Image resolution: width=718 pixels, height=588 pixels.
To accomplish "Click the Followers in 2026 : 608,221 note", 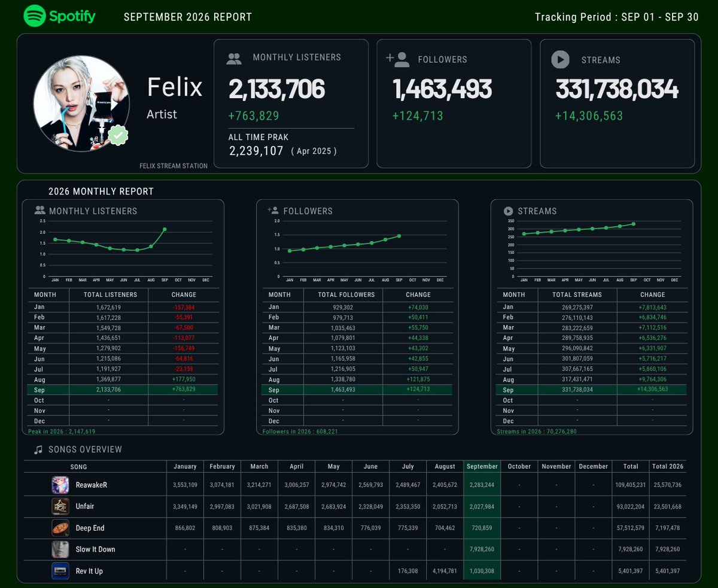I will pos(300,431).
